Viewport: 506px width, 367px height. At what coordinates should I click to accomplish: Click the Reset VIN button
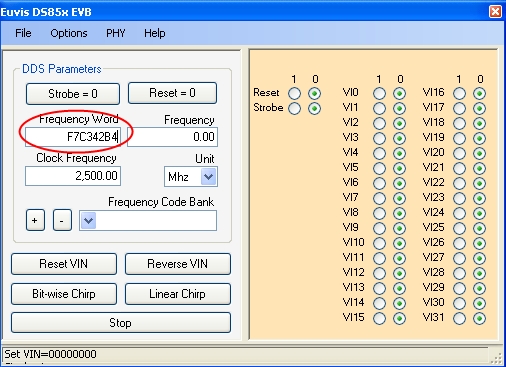point(64,264)
